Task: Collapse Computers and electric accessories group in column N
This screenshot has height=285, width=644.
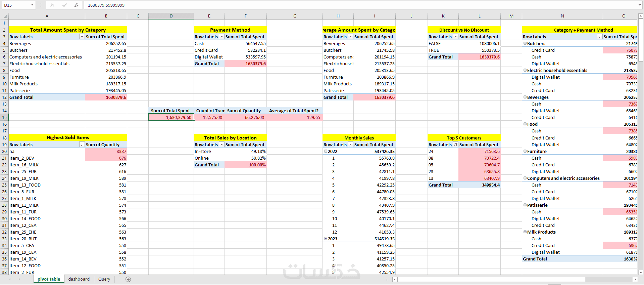Action: tap(525, 178)
